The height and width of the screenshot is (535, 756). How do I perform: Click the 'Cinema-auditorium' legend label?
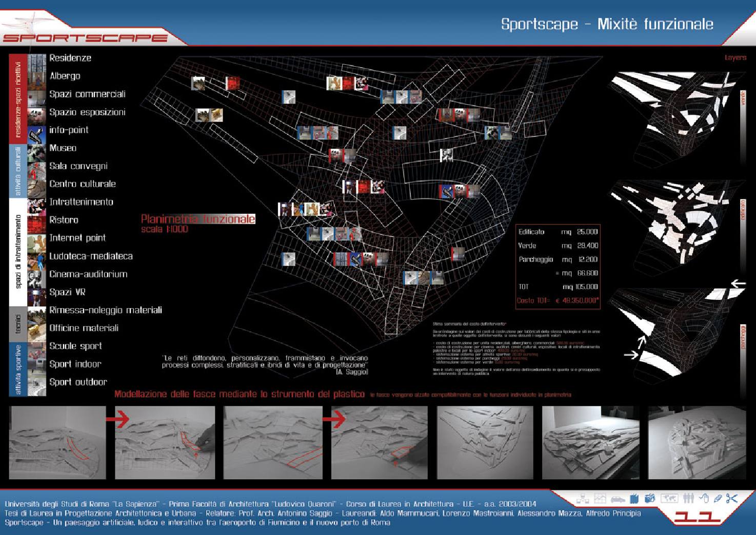point(88,274)
